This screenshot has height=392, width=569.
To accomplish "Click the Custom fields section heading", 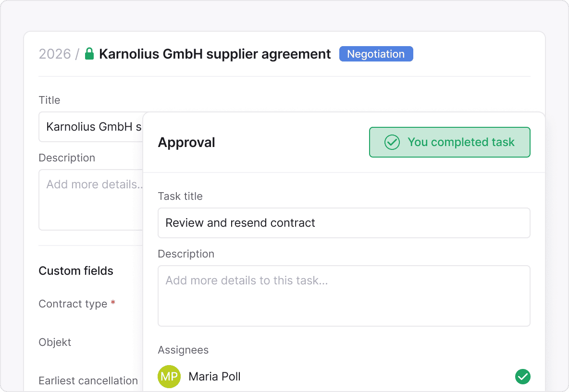I will tap(76, 271).
